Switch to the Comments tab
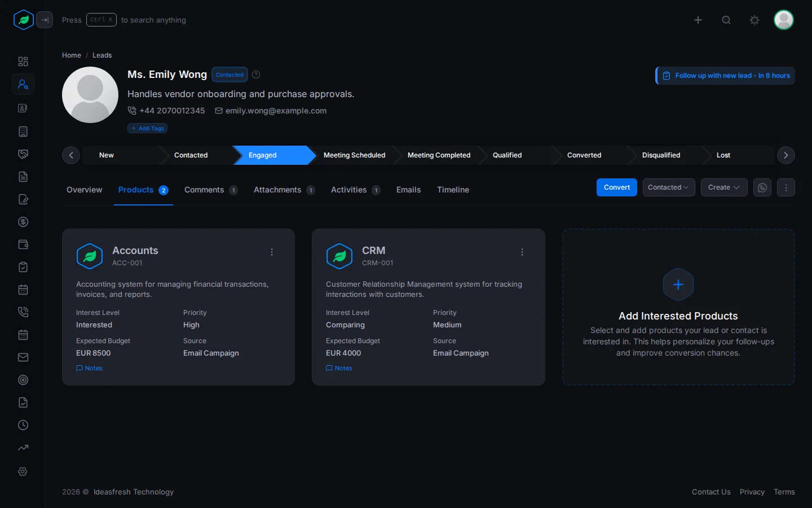This screenshot has height=508, width=812. tap(211, 190)
